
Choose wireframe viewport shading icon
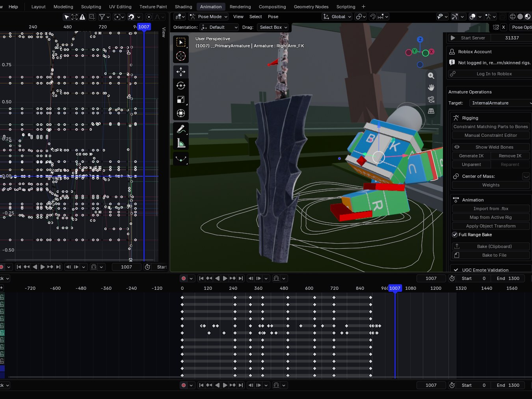[x=513, y=17]
